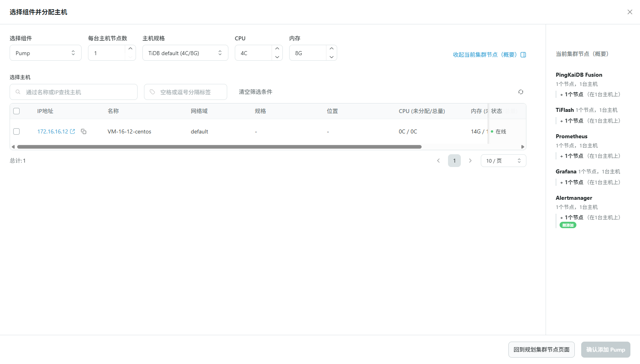Open external link icon beside 172.16.16.12
Viewport: 640px width, 364px height.
(x=72, y=131)
